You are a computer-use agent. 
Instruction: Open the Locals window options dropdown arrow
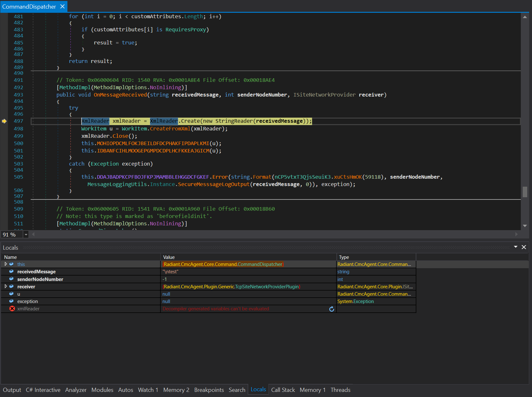515,247
